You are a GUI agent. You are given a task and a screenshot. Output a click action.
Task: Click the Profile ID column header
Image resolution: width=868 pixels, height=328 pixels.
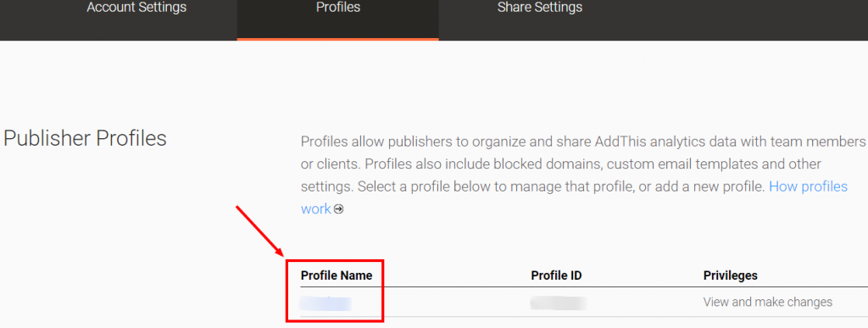(556, 275)
